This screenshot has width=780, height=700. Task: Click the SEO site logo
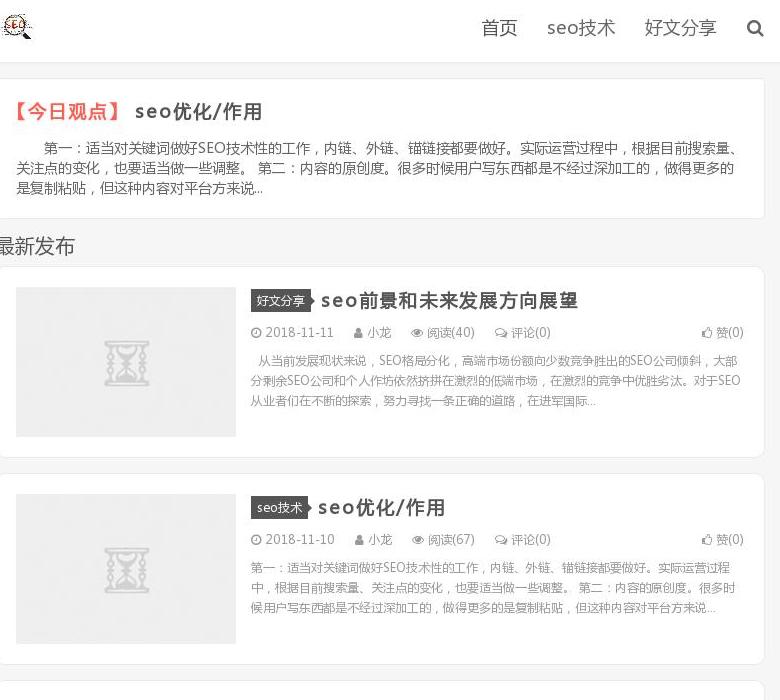coord(16,26)
